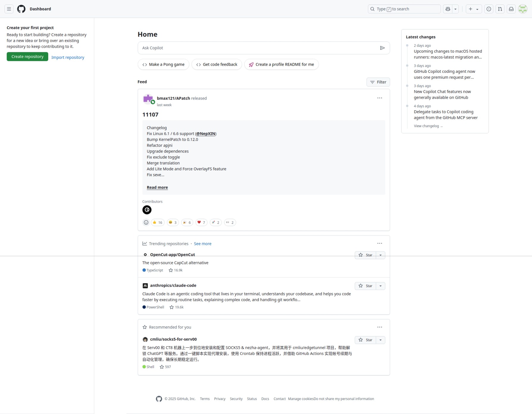Click Read more on changelog
Viewport: 532px width, 414px height.
click(x=157, y=188)
